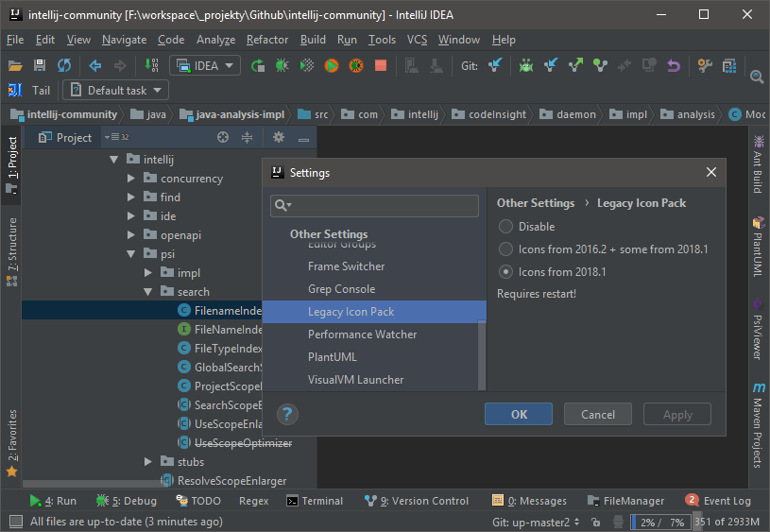
Task: Open the Event Log tool window
Action: [718, 501]
